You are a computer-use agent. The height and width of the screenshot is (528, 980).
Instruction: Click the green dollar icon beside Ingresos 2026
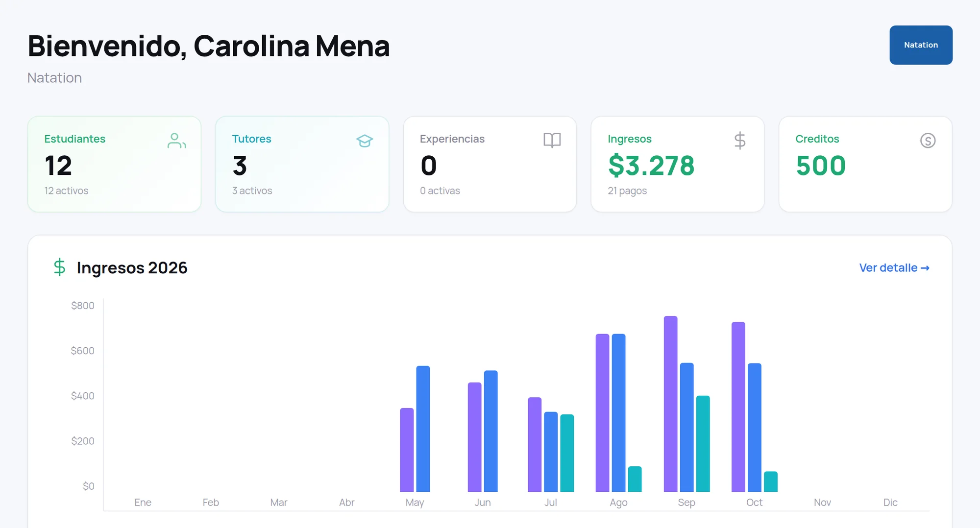coord(59,267)
